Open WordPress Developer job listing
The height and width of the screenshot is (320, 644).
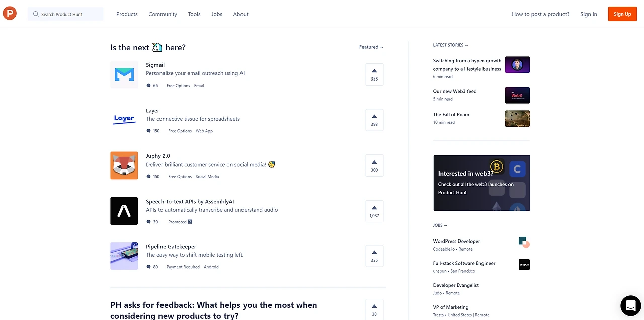pos(456,241)
